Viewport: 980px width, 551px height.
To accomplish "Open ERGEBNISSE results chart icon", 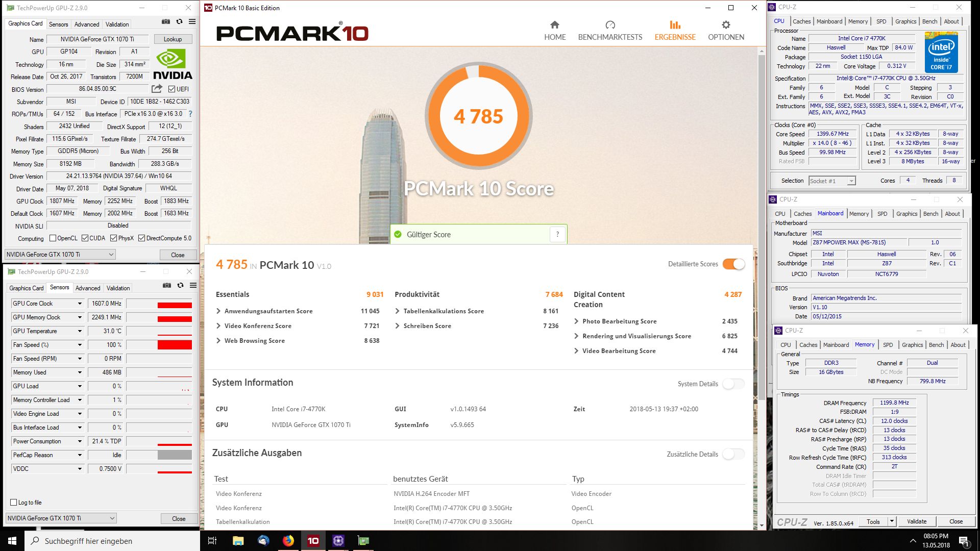I will pyautogui.click(x=675, y=24).
